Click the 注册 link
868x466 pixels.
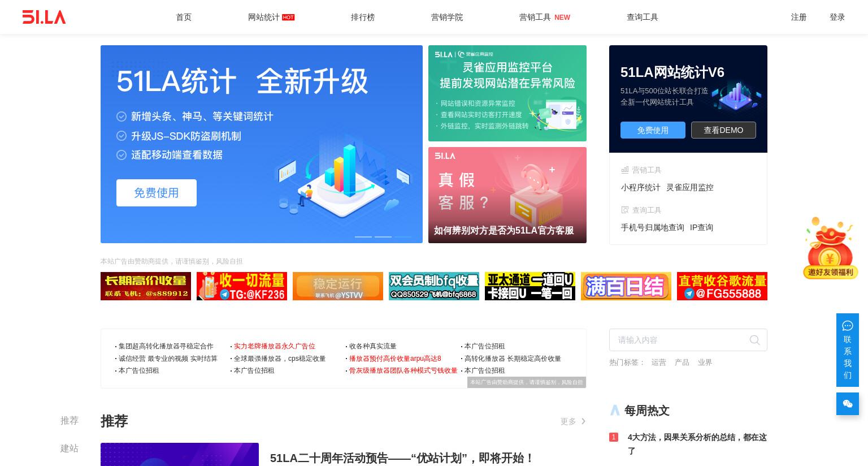pos(798,17)
